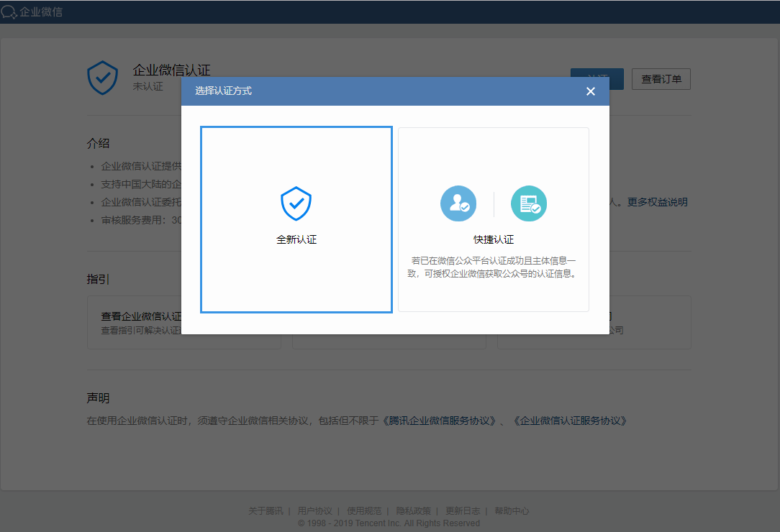Click the 企业微信 logo icon in header
Viewport: 780px width, 532px height.
pyautogui.click(x=9, y=12)
